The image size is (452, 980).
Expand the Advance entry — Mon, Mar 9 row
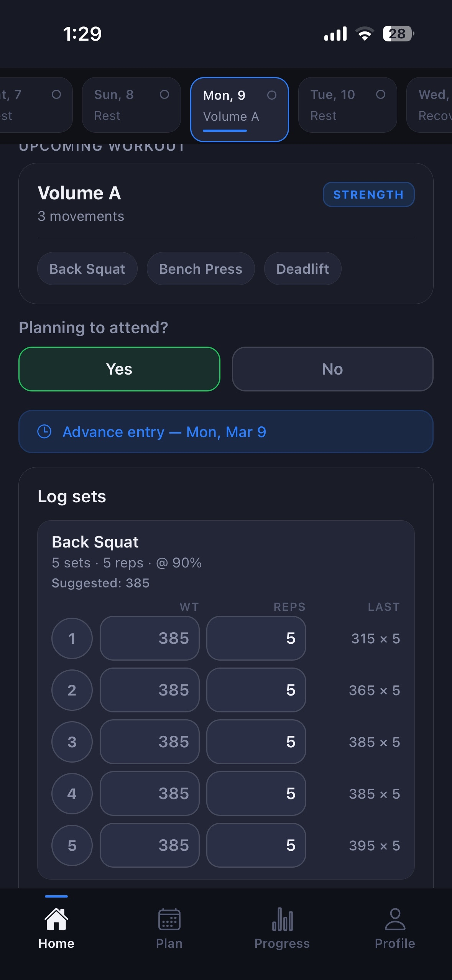coord(226,432)
